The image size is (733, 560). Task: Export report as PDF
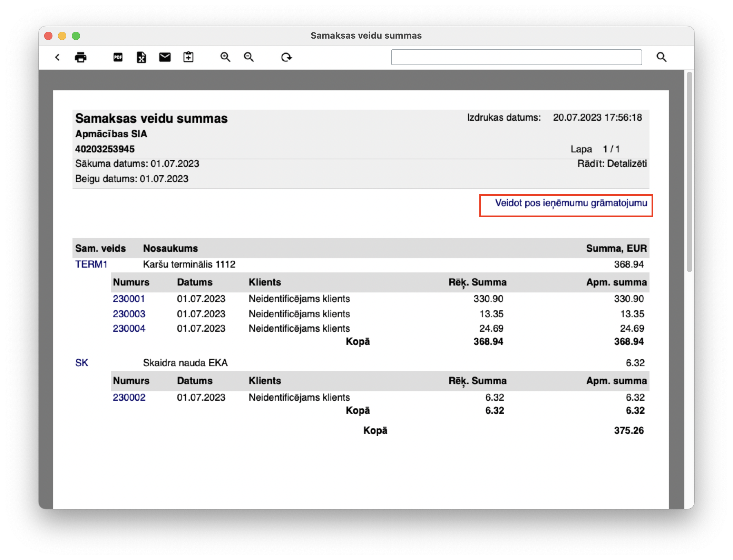[x=118, y=57]
